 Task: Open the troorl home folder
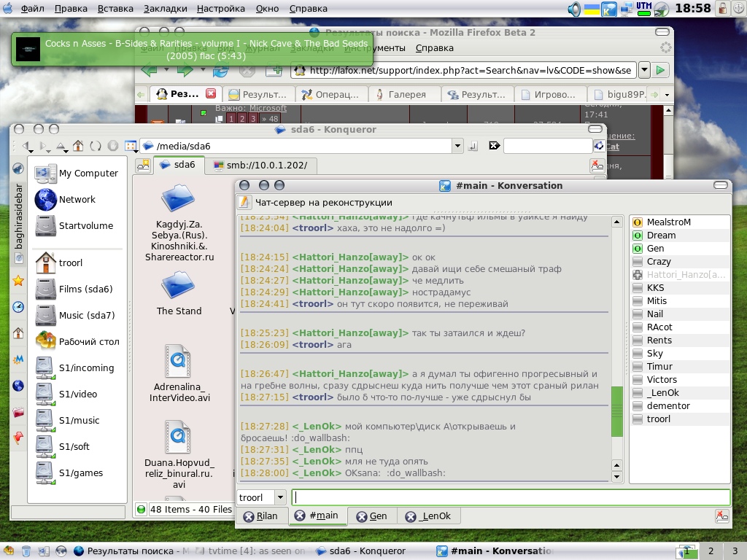coord(59,262)
